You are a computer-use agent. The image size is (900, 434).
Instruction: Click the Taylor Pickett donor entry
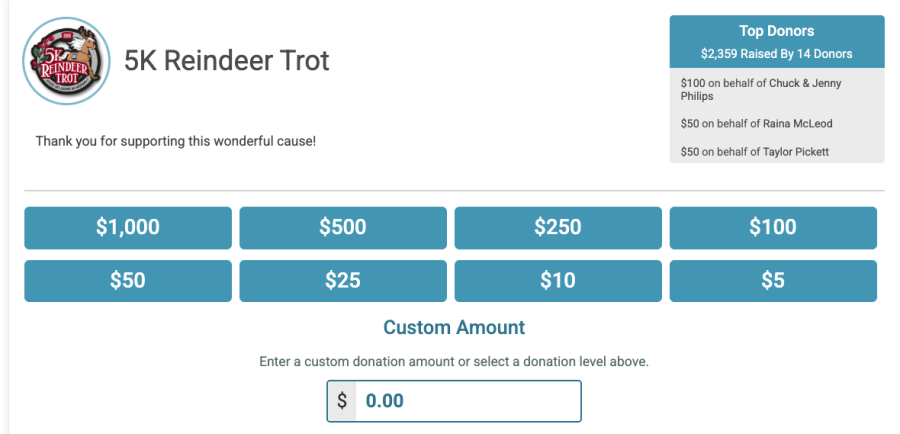[x=755, y=152]
